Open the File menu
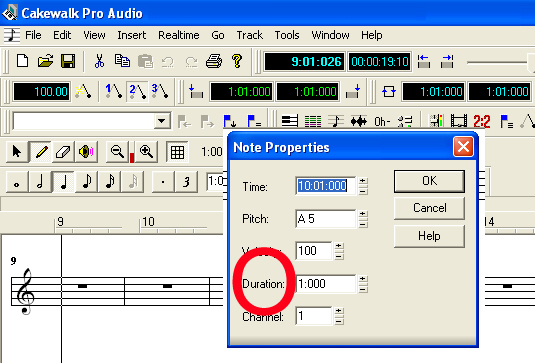Viewport: 535px width, 363px height. (33, 35)
